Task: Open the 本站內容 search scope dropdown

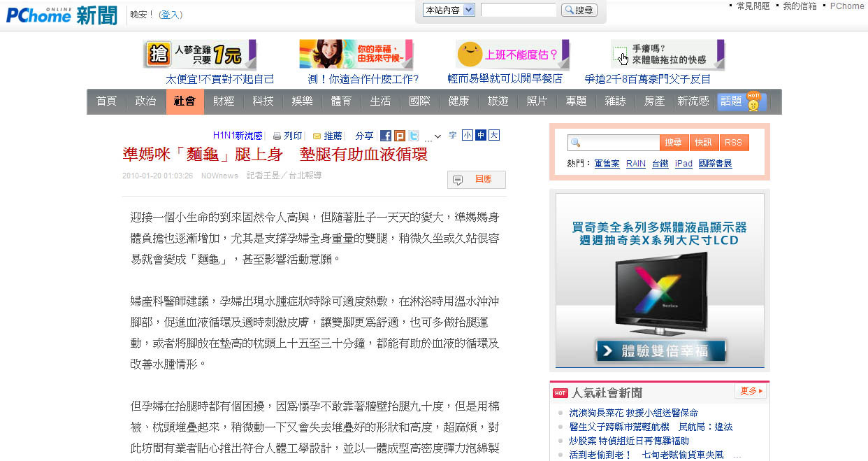Action: [x=449, y=10]
